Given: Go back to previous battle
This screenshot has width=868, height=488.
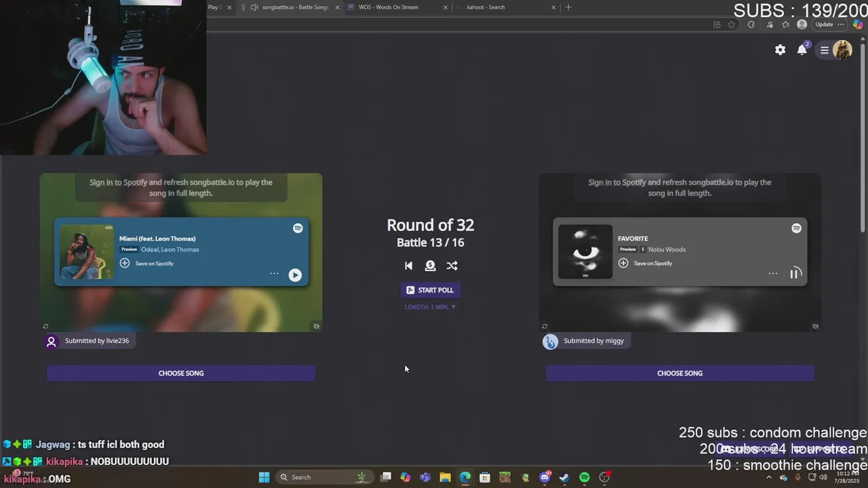Looking at the screenshot, I should tap(408, 266).
